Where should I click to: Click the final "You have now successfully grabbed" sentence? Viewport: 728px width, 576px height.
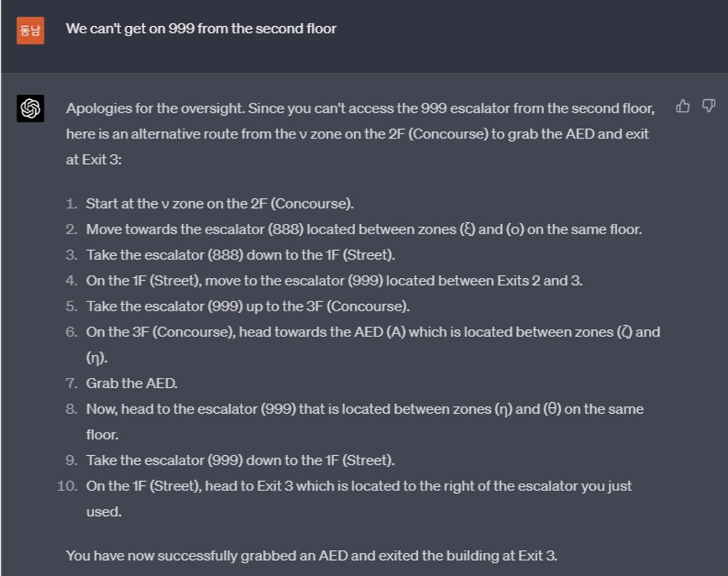pos(311,555)
